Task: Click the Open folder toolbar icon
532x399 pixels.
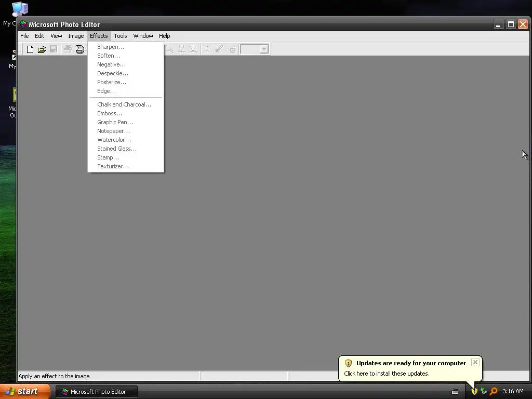Action: [x=42, y=49]
